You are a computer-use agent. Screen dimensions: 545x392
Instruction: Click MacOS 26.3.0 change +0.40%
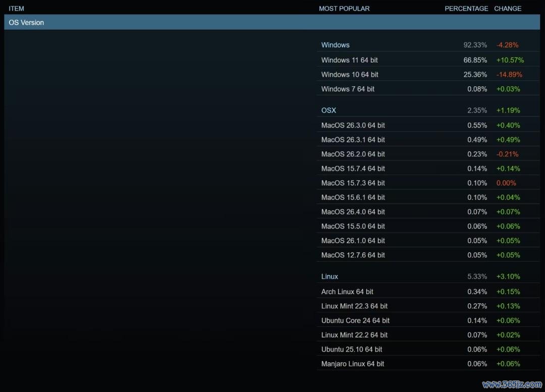[508, 125]
